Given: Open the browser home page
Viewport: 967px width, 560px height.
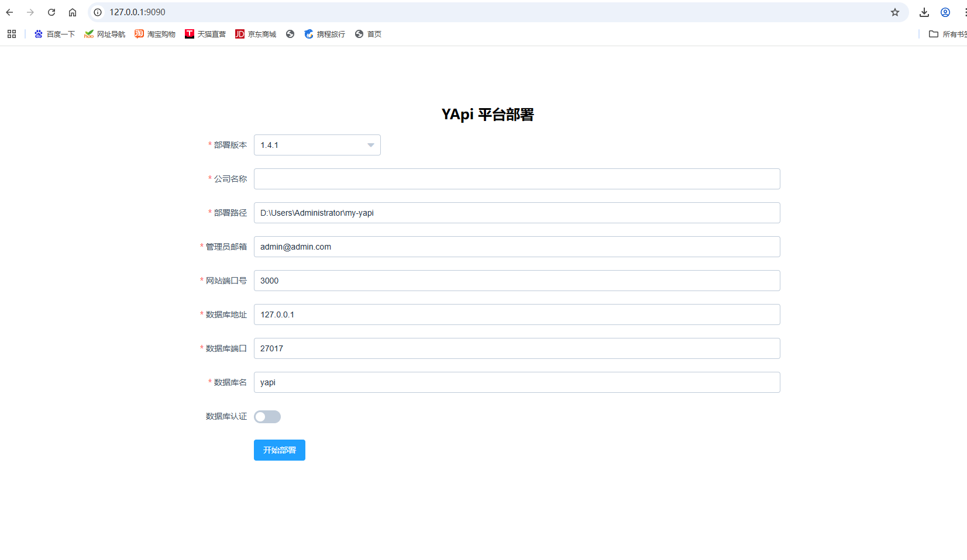Looking at the screenshot, I should pos(73,12).
